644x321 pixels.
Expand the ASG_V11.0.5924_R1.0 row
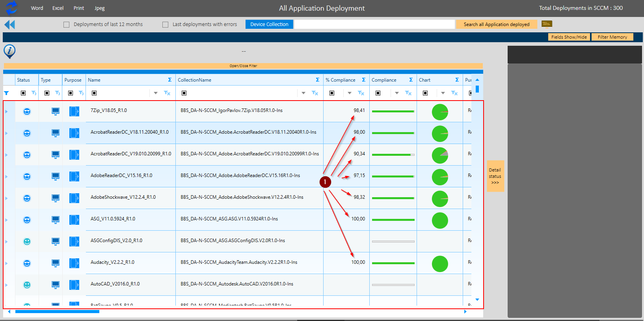tap(6, 220)
